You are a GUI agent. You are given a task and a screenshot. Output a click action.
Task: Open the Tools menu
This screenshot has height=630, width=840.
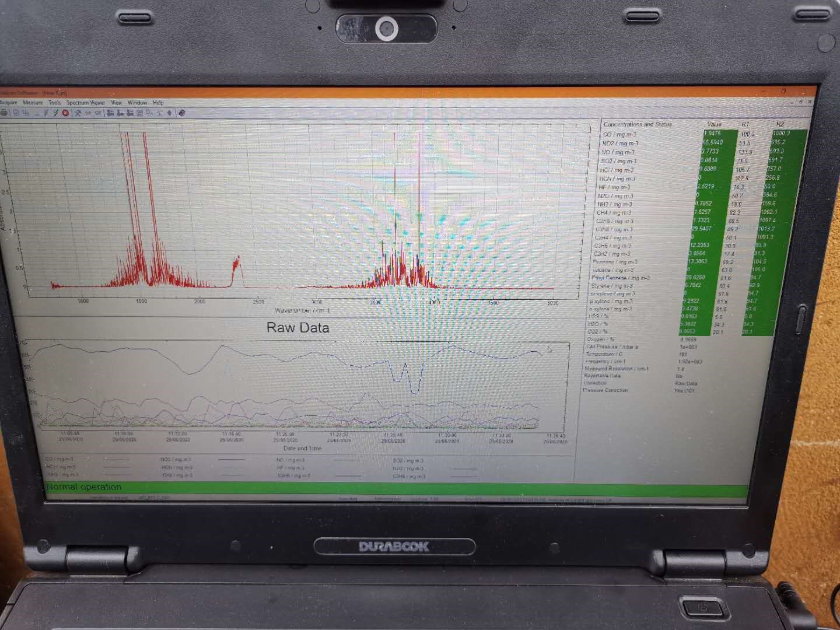54,103
